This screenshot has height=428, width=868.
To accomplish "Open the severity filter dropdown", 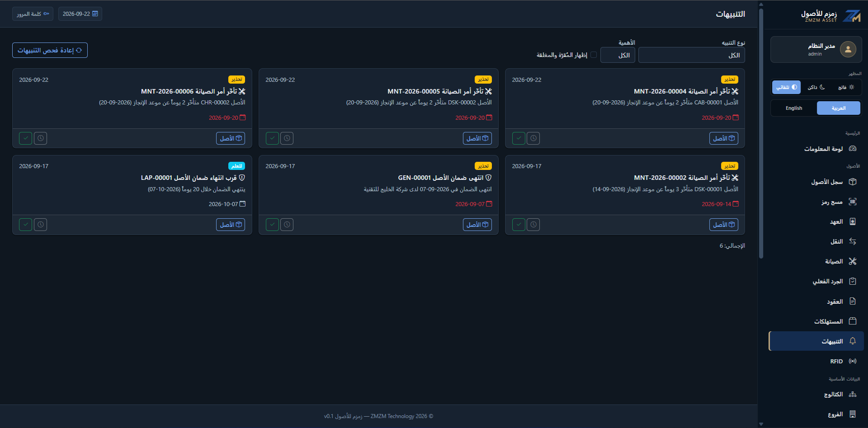I will pos(618,55).
